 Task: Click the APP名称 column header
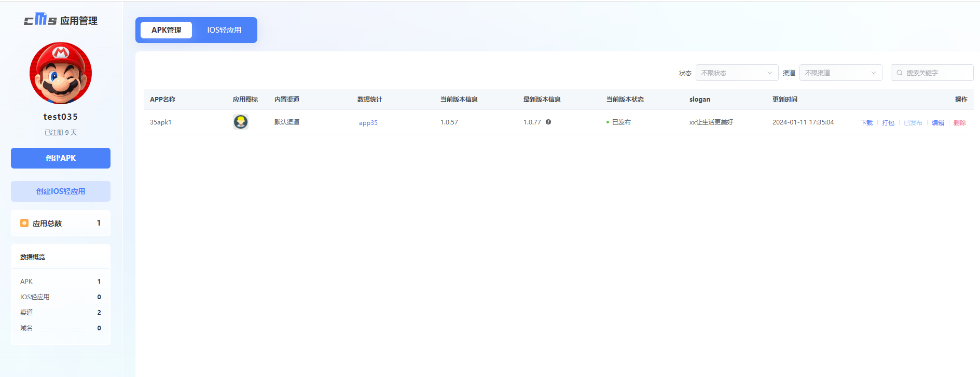(x=162, y=100)
